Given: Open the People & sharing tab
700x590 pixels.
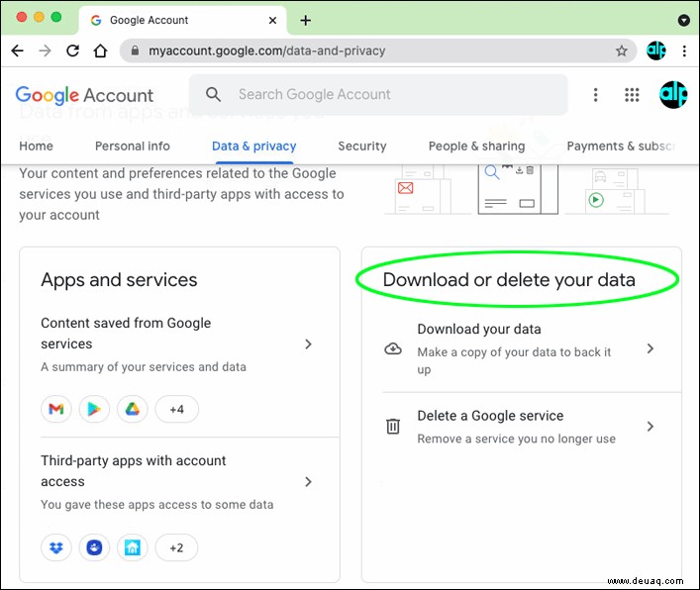Looking at the screenshot, I should [x=477, y=146].
